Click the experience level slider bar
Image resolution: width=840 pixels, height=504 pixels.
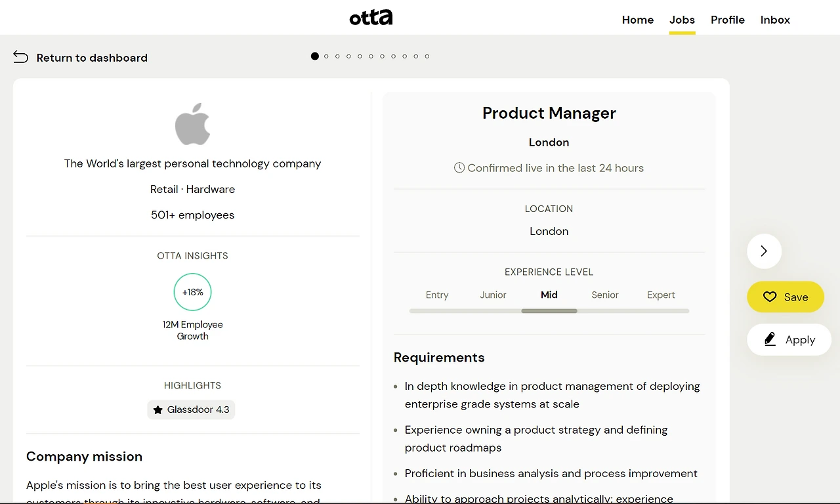tap(549, 310)
